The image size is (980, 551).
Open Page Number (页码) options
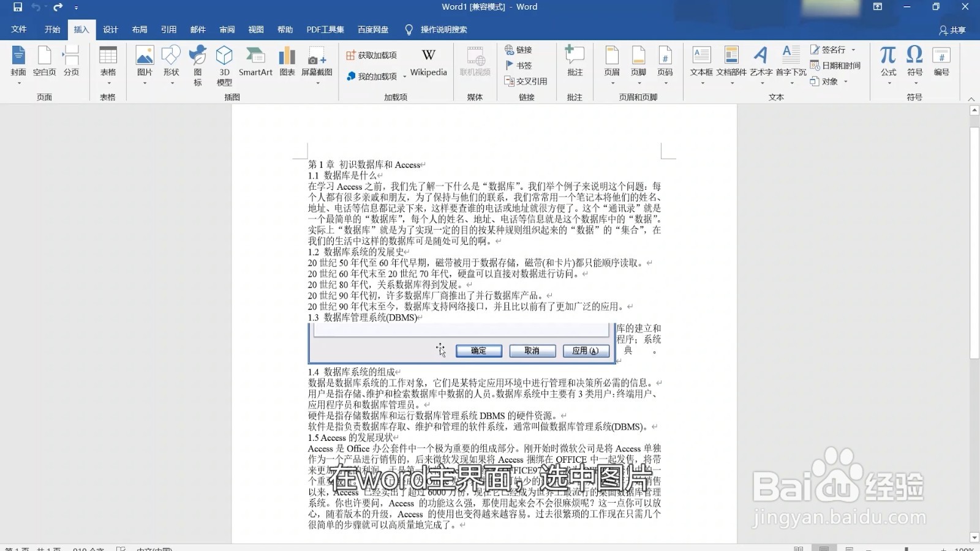[665, 65]
